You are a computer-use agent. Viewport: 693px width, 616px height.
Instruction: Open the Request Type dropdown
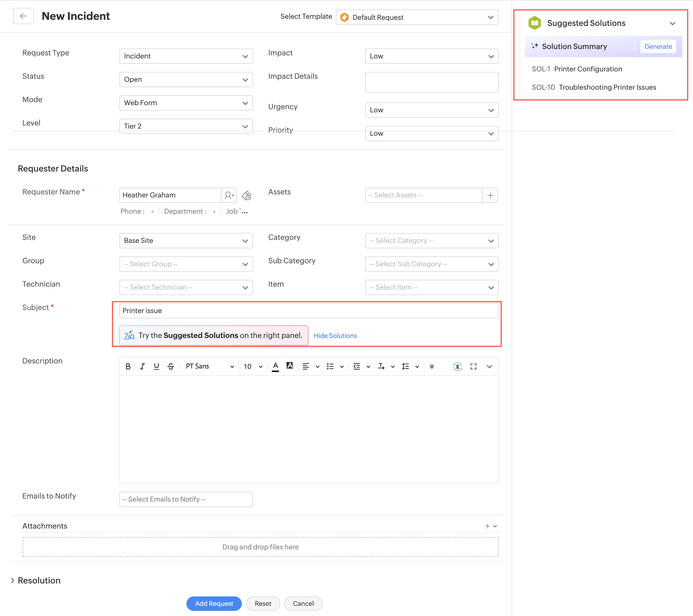pos(186,56)
